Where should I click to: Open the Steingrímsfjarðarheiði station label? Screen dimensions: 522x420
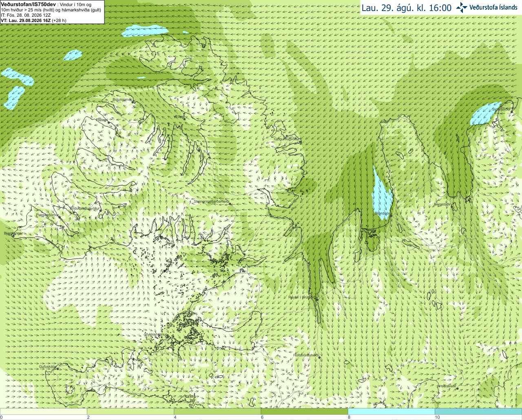click(211, 201)
